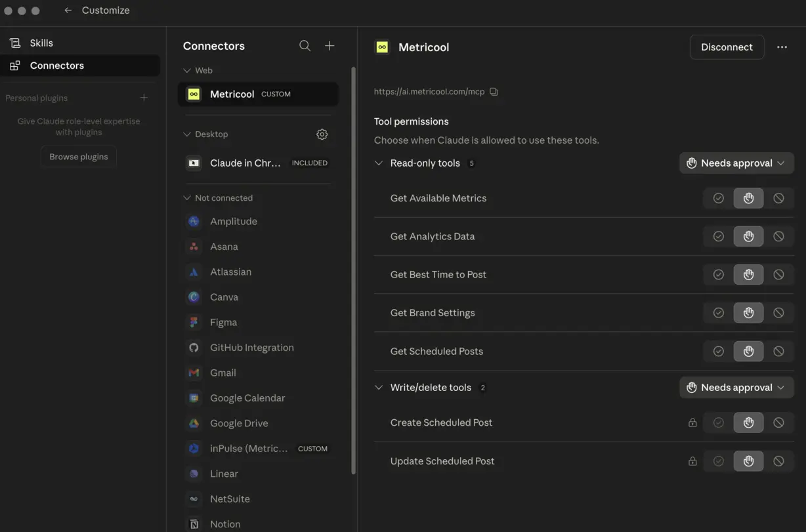The height and width of the screenshot is (532, 806).
Task: Select Google Drive connector icon
Action: (x=194, y=423)
